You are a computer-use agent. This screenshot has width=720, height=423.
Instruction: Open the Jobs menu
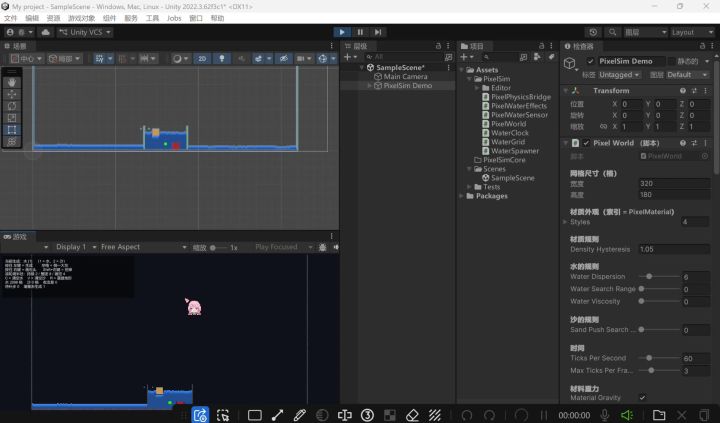[x=174, y=18]
